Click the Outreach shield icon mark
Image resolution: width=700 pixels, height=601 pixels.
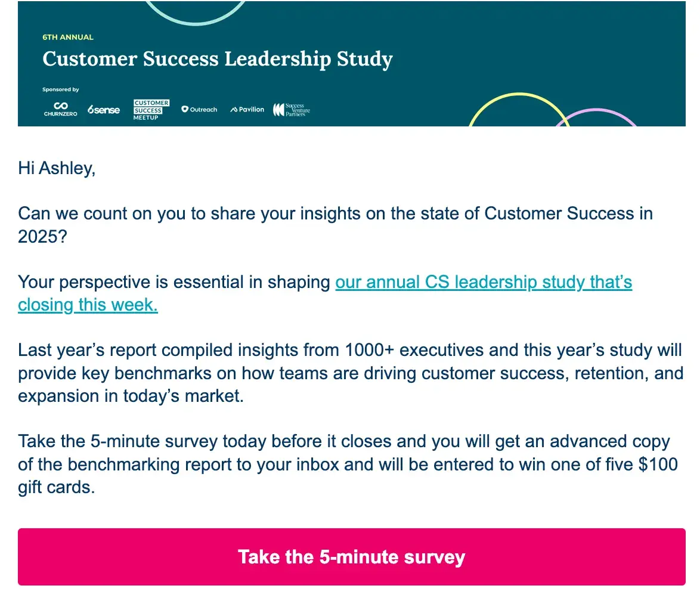[185, 109]
